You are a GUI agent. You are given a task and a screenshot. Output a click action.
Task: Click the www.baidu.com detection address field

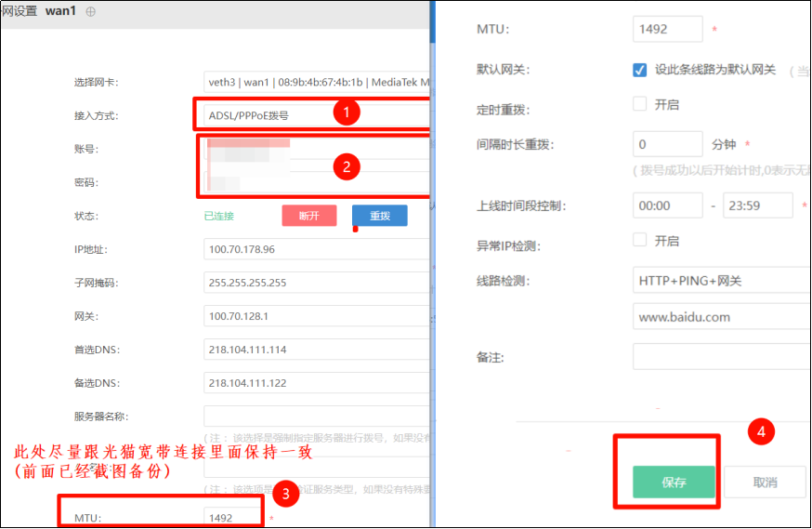(x=721, y=317)
